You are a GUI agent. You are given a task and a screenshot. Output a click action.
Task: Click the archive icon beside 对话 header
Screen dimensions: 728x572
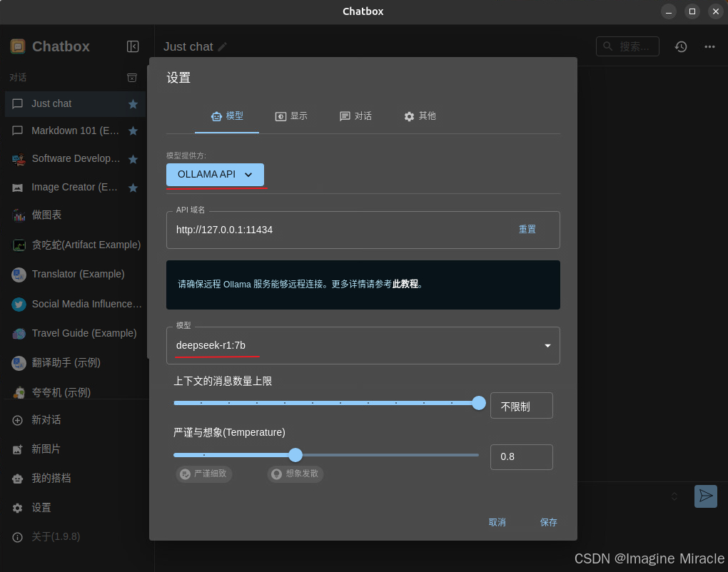[x=132, y=77]
